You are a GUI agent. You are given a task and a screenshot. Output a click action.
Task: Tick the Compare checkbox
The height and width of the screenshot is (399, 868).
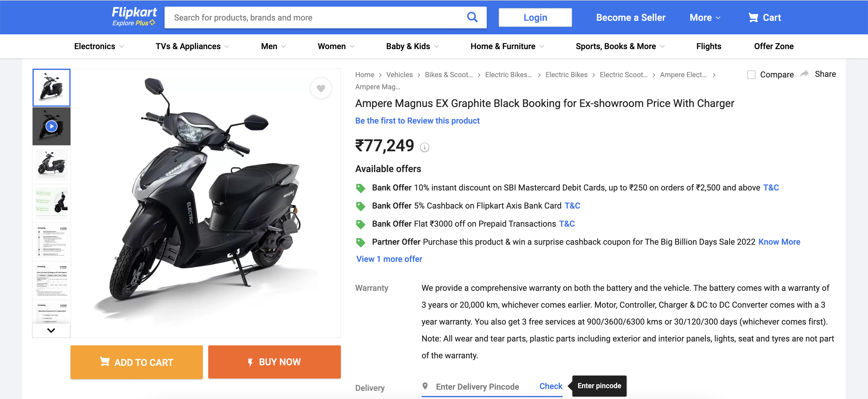click(751, 74)
